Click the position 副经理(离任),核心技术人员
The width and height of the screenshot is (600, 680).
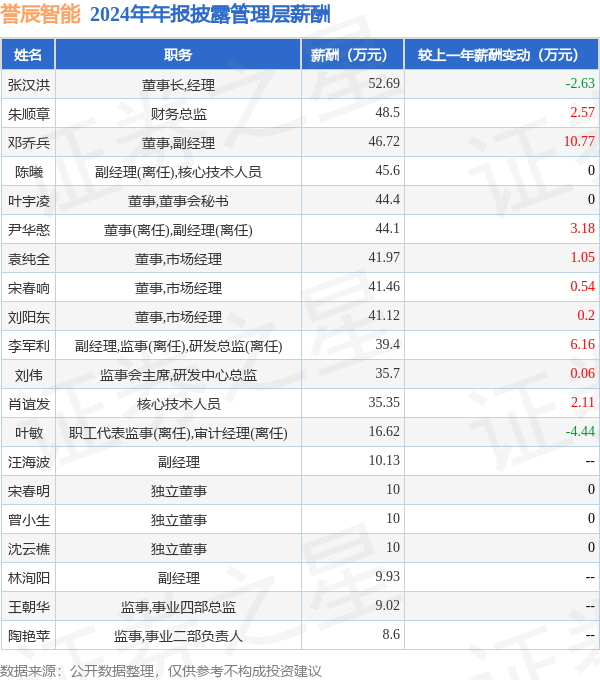(x=178, y=172)
